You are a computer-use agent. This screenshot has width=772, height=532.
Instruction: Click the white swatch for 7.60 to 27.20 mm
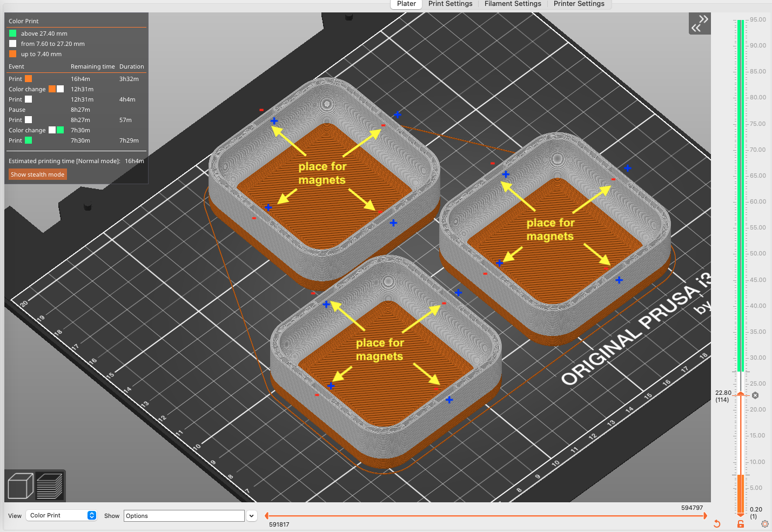pyautogui.click(x=12, y=44)
